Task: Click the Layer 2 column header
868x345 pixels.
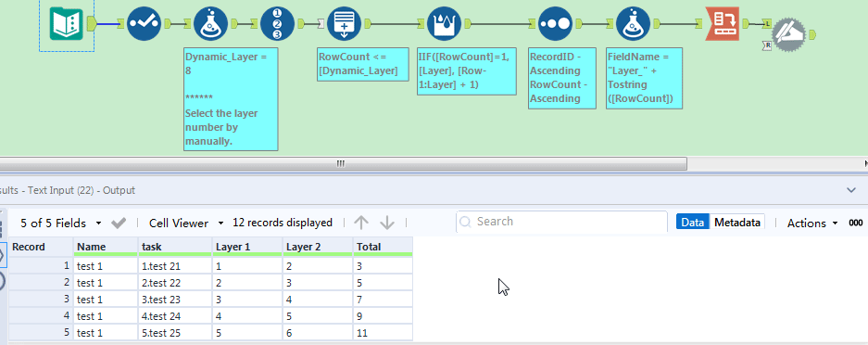Action: [318, 247]
